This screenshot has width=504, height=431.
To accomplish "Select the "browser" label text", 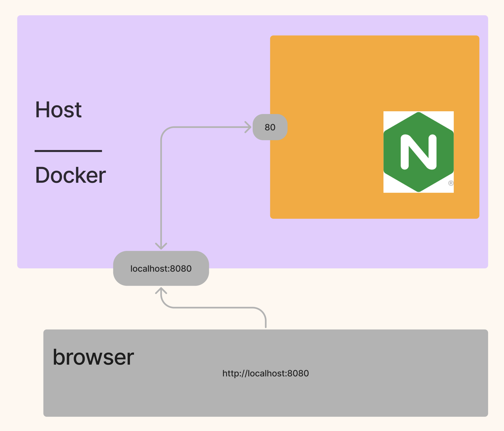I will (x=93, y=357).
